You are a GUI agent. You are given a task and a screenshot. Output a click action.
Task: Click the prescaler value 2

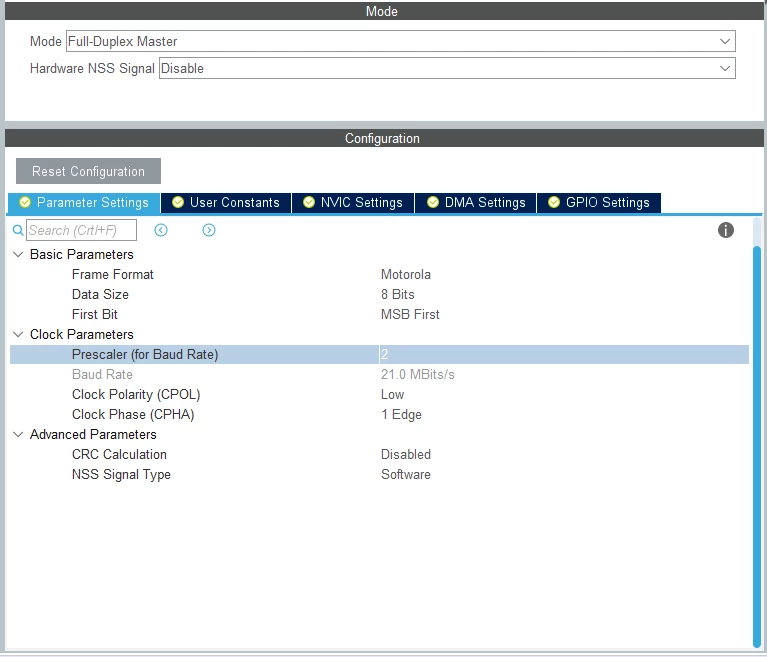[384, 355]
